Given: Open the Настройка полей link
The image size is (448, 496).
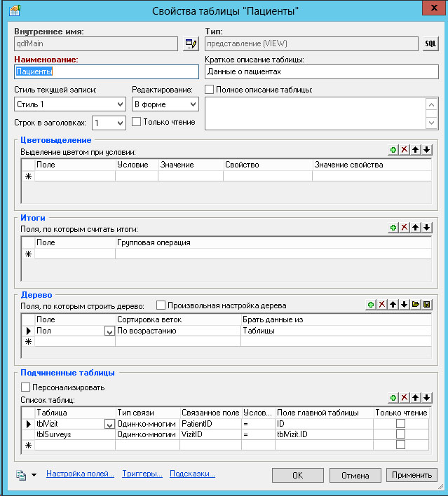Looking at the screenshot, I should (x=80, y=474).
